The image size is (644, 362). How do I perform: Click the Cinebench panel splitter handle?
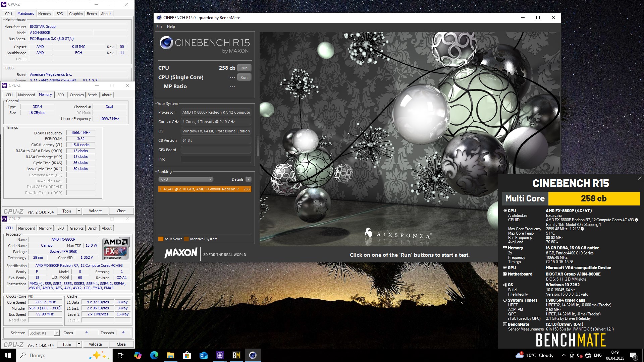(257, 146)
